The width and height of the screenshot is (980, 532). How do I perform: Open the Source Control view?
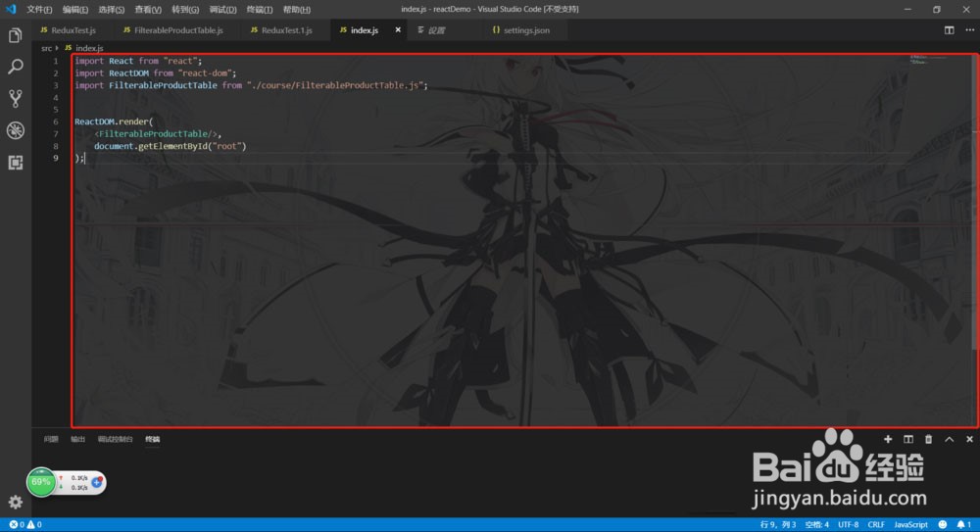[x=15, y=98]
